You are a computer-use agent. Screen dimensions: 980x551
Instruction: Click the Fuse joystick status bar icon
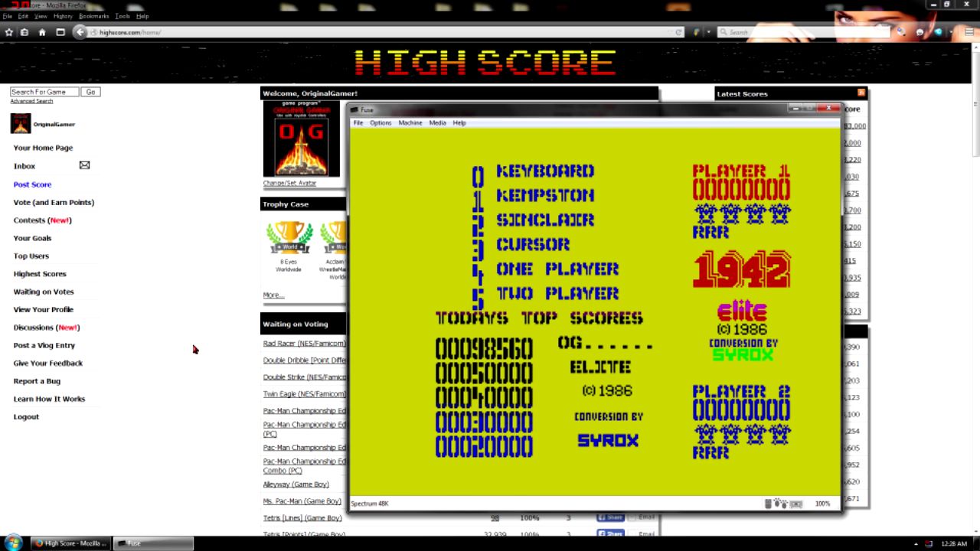pos(782,504)
